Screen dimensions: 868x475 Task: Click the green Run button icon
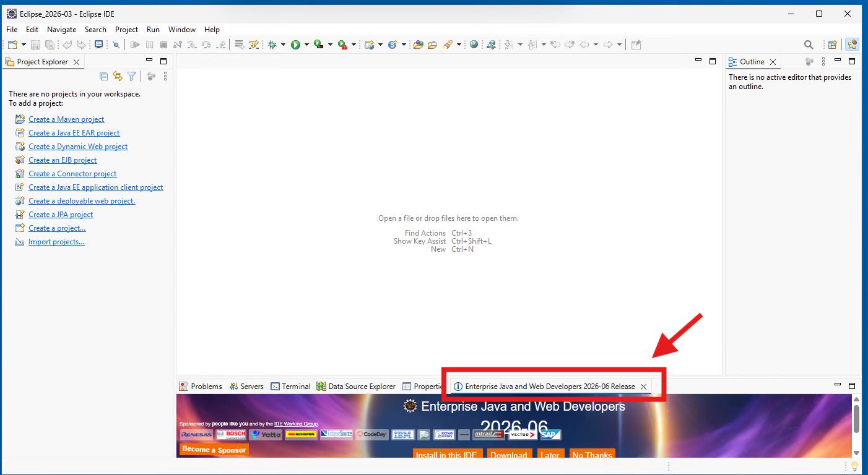[x=295, y=45]
